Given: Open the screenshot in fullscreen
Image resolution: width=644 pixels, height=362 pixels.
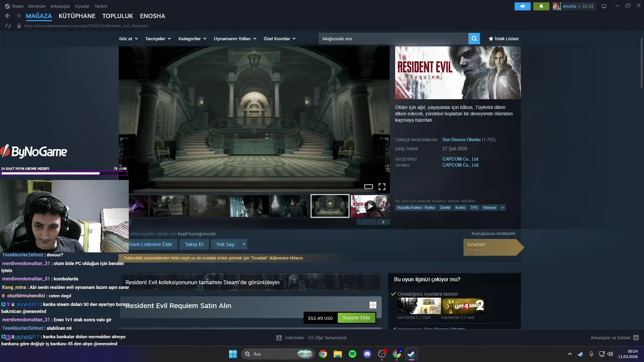Looking at the screenshot, I should (x=382, y=187).
